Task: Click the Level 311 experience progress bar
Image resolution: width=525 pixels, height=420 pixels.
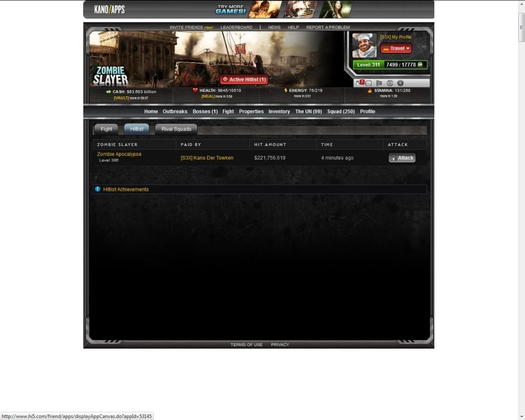Action: pos(390,65)
